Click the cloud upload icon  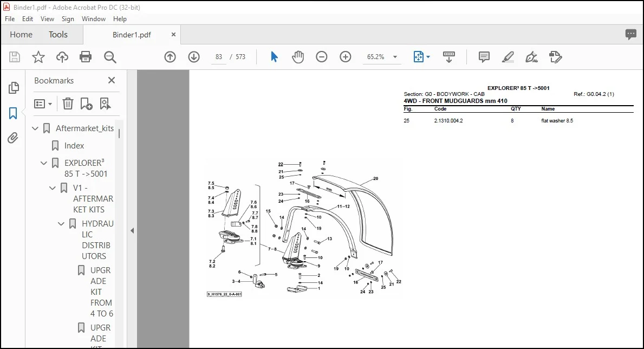pyautogui.click(x=62, y=57)
